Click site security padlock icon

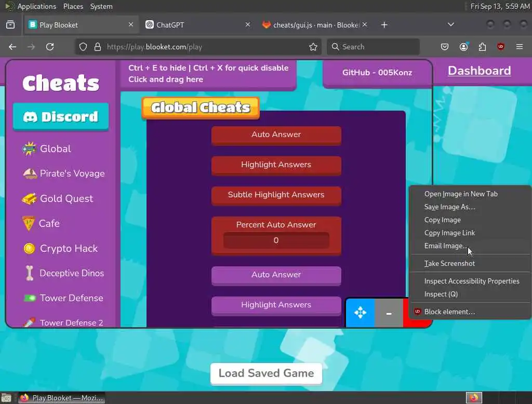coord(97,47)
